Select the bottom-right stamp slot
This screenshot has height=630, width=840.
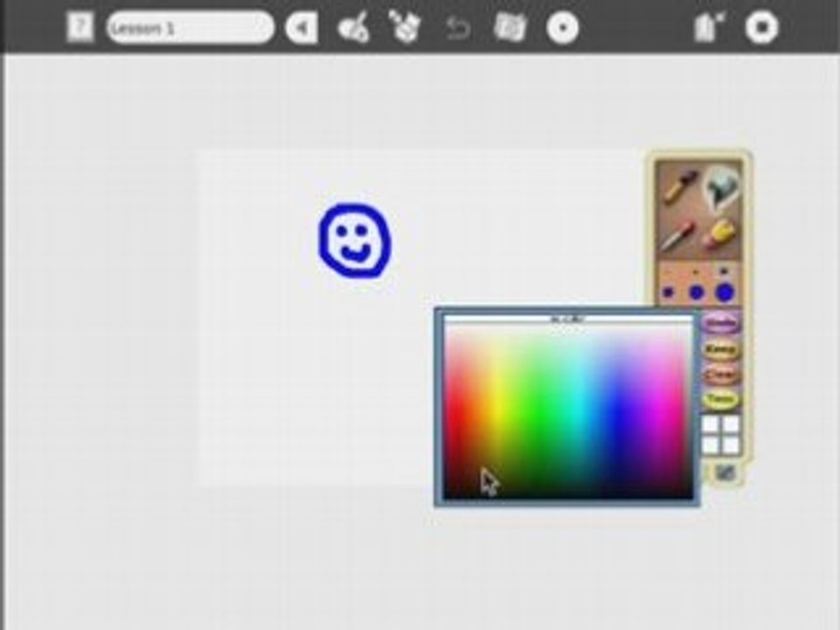pyautogui.click(x=731, y=444)
